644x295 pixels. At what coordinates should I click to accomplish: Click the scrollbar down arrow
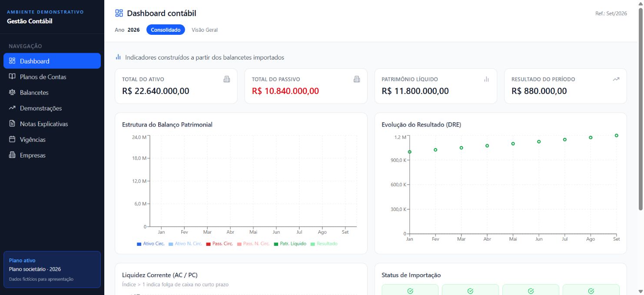pos(640,291)
